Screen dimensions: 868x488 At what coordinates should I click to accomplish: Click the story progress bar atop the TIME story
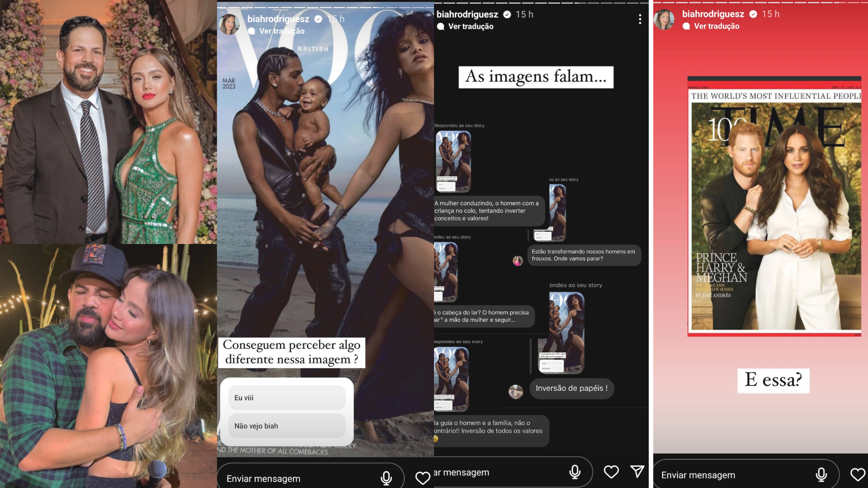tap(760, 2)
